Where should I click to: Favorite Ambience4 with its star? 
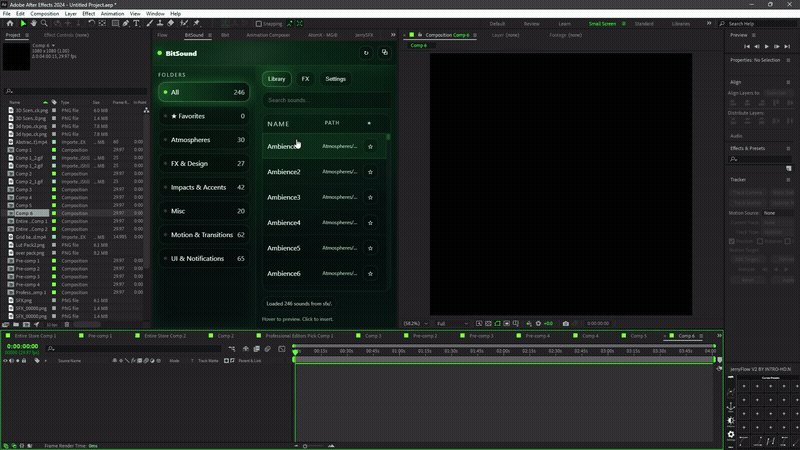click(370, 223)
